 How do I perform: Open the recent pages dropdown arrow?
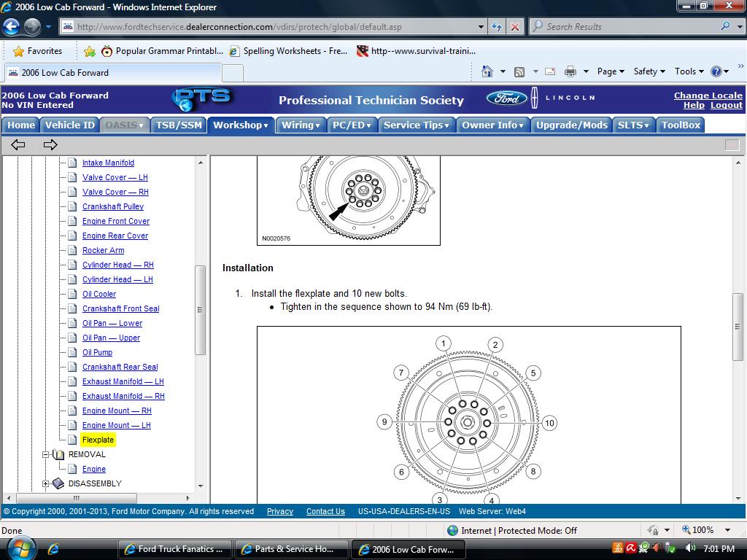pyautogui.click(x=48, y=27)
